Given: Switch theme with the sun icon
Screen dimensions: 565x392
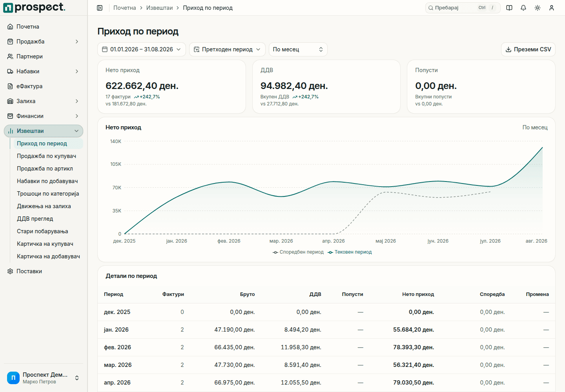Looking at the screenshot, I should coord(538,8).
